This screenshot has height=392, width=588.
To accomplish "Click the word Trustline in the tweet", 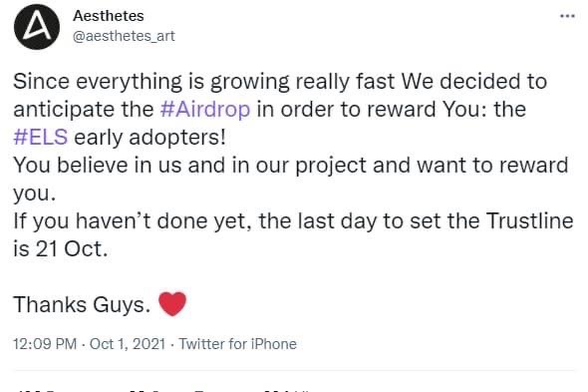I will [530, 220].
